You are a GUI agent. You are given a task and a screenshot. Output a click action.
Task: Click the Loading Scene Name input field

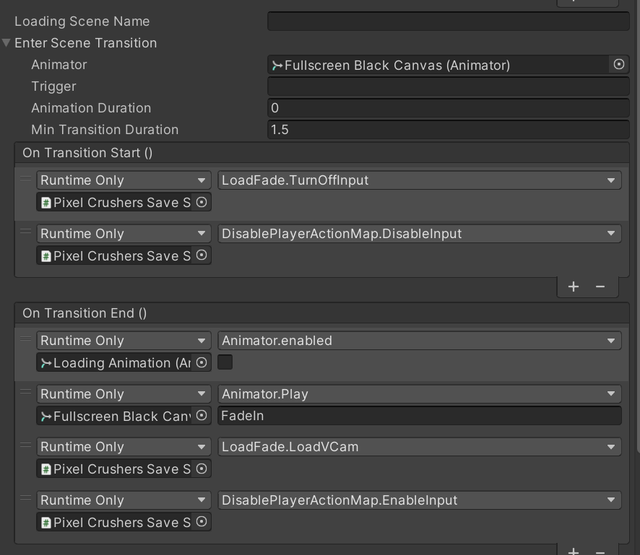tap(448, 21)
